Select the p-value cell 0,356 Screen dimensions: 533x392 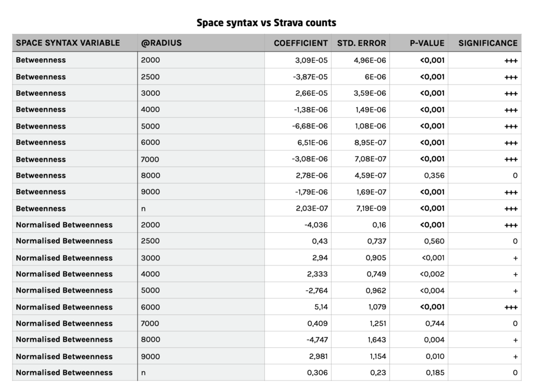434,175
